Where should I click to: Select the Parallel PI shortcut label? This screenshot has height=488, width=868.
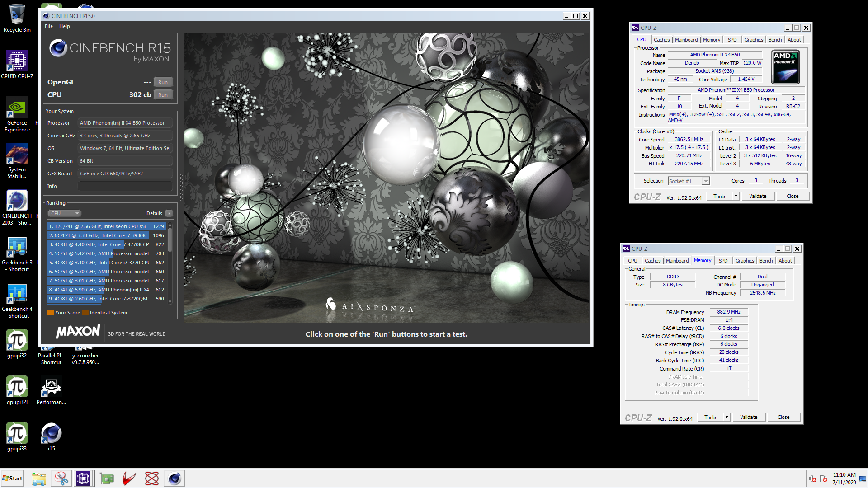[51, 359]
